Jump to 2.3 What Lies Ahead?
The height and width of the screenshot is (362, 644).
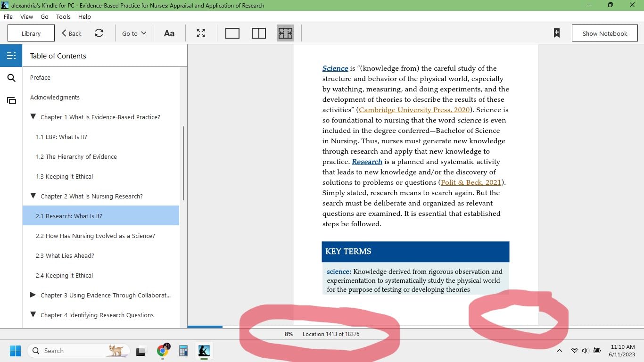pyautogui.click(x=65, y=255)
